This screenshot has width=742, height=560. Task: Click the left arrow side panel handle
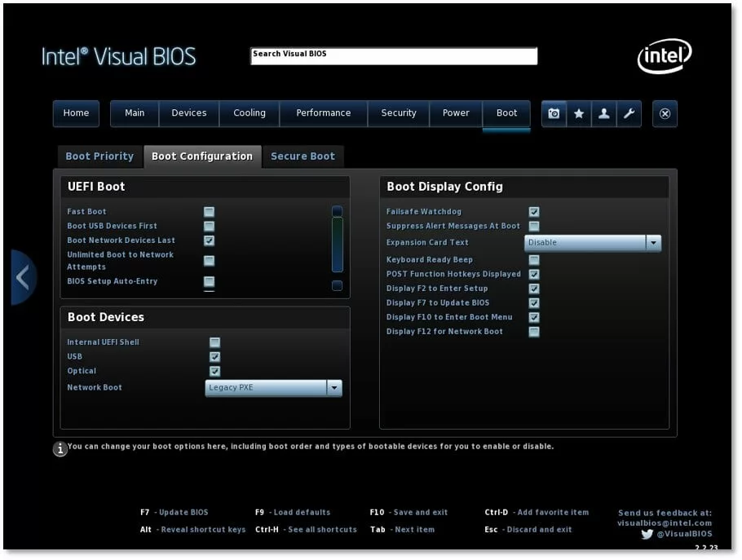point(23,277)
